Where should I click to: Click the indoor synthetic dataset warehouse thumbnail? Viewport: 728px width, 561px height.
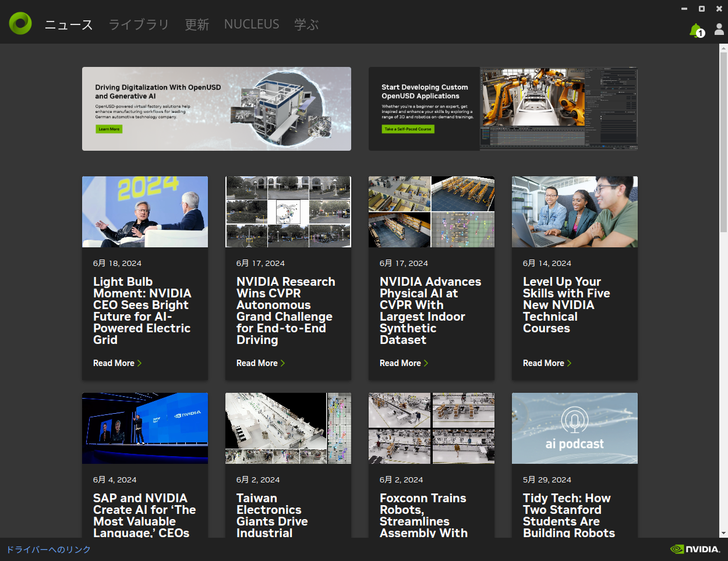tap(432, 212)
